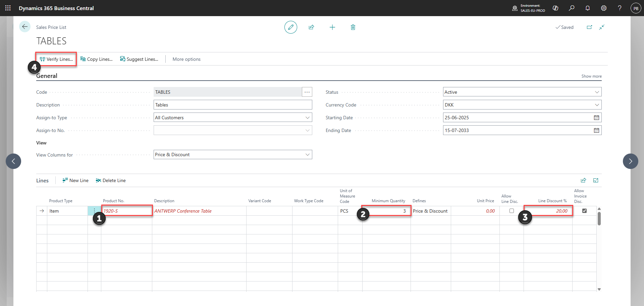The width and height of the screenshot is (644, 306).
Task: Toggle Allow Invoice Disc. checkbox for 1920-S
Action: (584, 211)
